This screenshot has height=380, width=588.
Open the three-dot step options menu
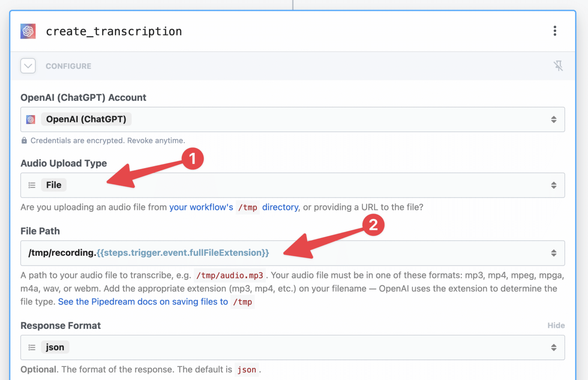click(x=555, y=31)
